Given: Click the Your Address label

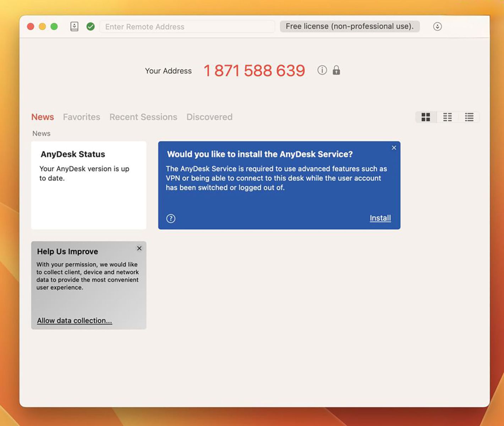Looking at the screenshot, I should click(168, 71).
